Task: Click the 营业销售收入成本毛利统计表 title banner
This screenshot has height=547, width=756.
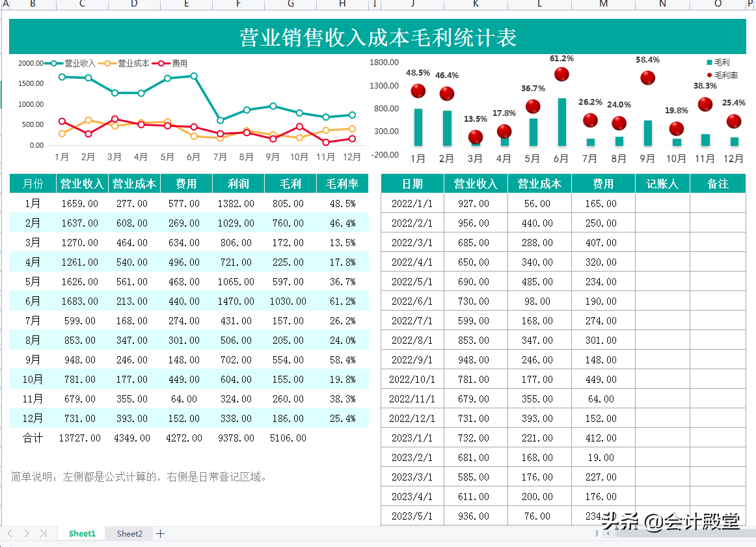Action: click(378, 38)
